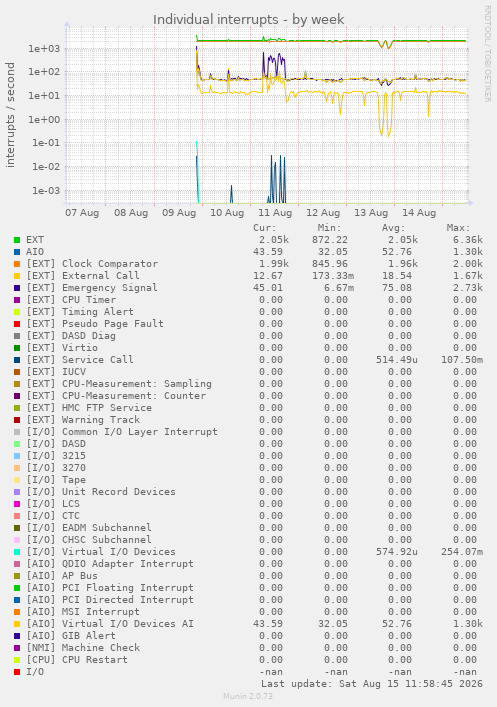Click the [I/O] Virtual I/O Devices swatch
This screenshot has height=707, width=497.
(x=17, y=552)
